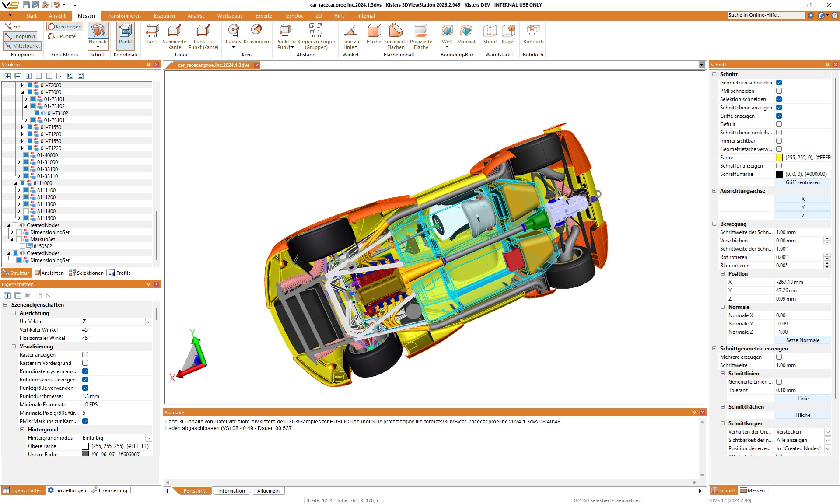
Task: Activate the Endpunkt snap mode
Action: tap(20, 36)
